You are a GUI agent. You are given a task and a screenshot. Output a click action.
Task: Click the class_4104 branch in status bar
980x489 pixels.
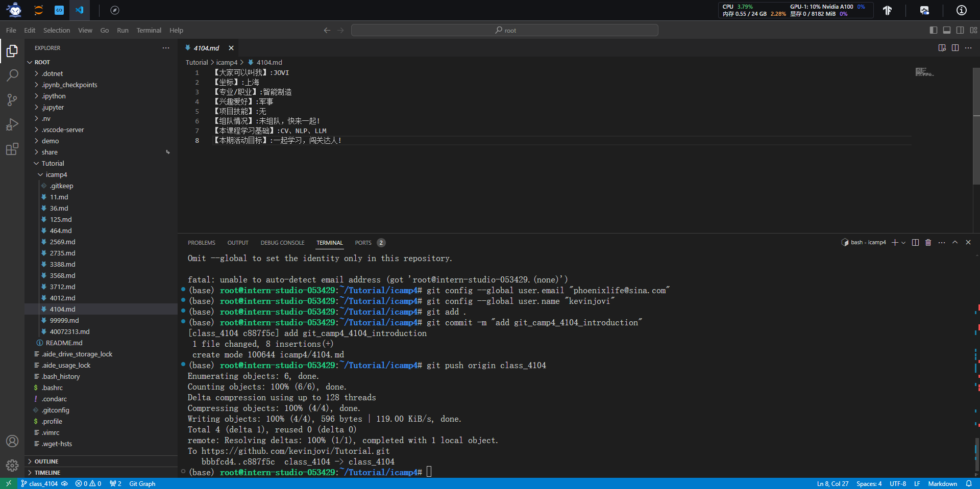pyautogui.click(x=40, y=483)
